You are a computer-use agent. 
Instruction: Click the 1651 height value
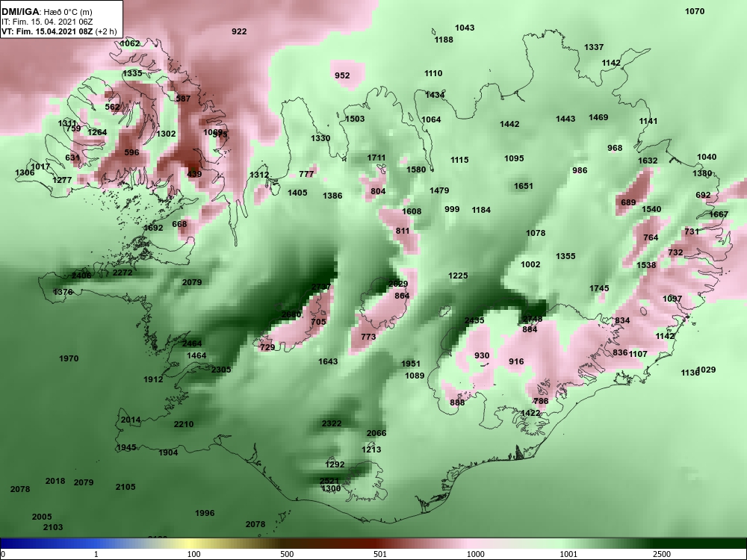(523, 186)
